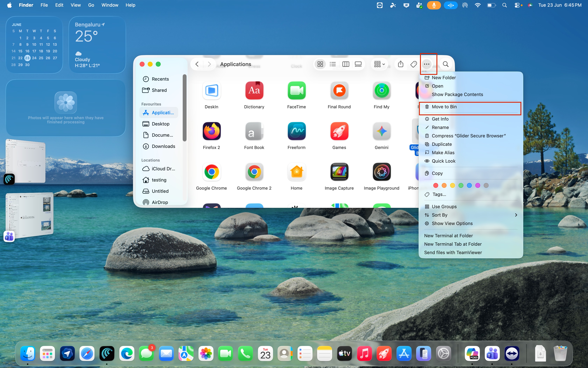The height and width of the screenshot is (368, 588).
Task: Click the Finder window search icon
Action: tap(446, 64)
